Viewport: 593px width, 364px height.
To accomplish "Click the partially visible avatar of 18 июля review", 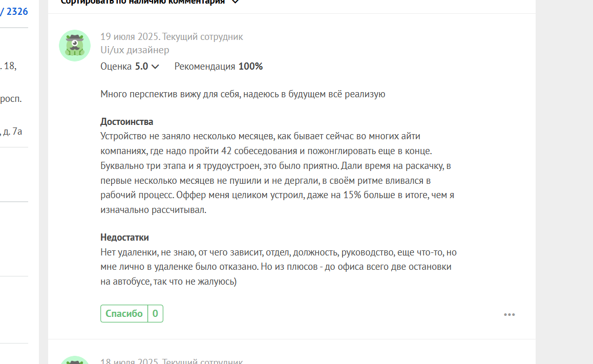I will click(x=74, y=360).
